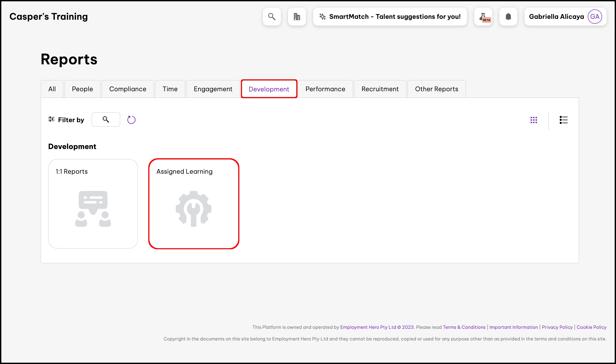Switch to list view layout
Image resolution: width=616 pixels, height=364 pixels.
coord(564,120)
